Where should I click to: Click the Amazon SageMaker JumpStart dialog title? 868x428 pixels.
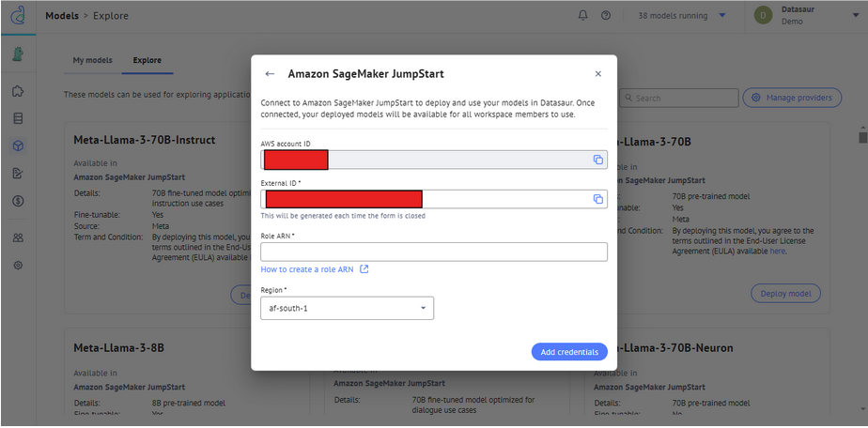pos(366,73)
